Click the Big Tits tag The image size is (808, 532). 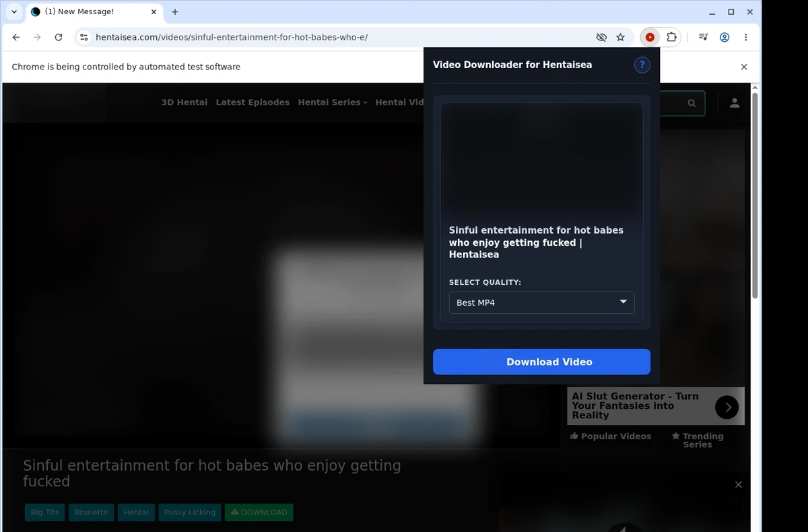[45, 512]
